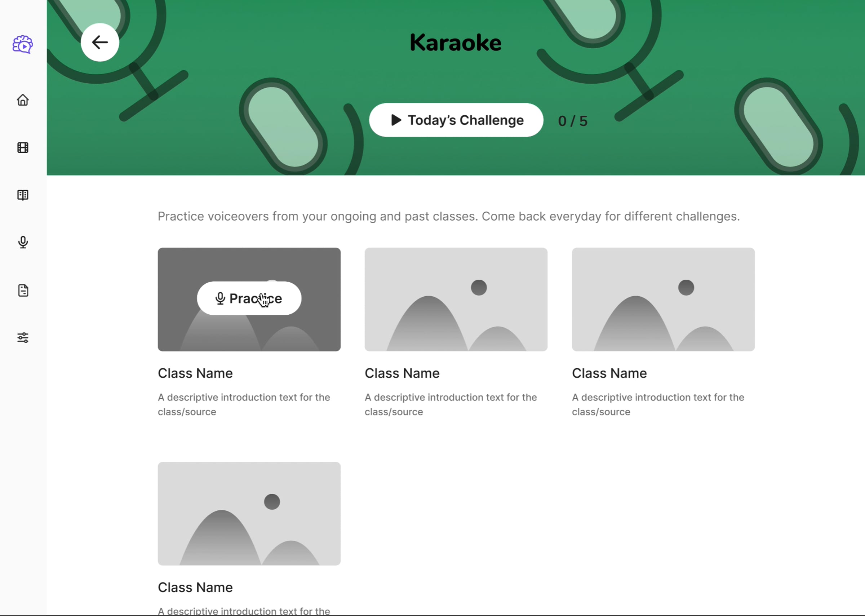Click the Practice button on first class

pos(249,298)
